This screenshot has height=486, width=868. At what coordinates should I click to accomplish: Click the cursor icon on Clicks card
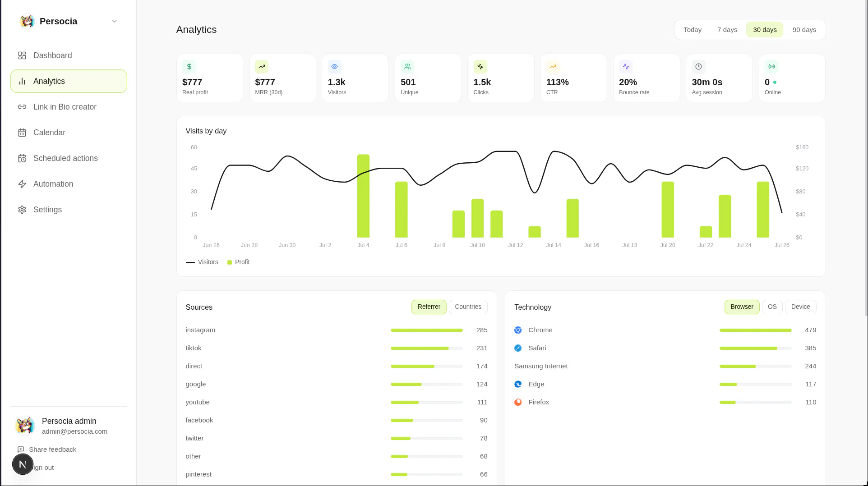(480, 67)
